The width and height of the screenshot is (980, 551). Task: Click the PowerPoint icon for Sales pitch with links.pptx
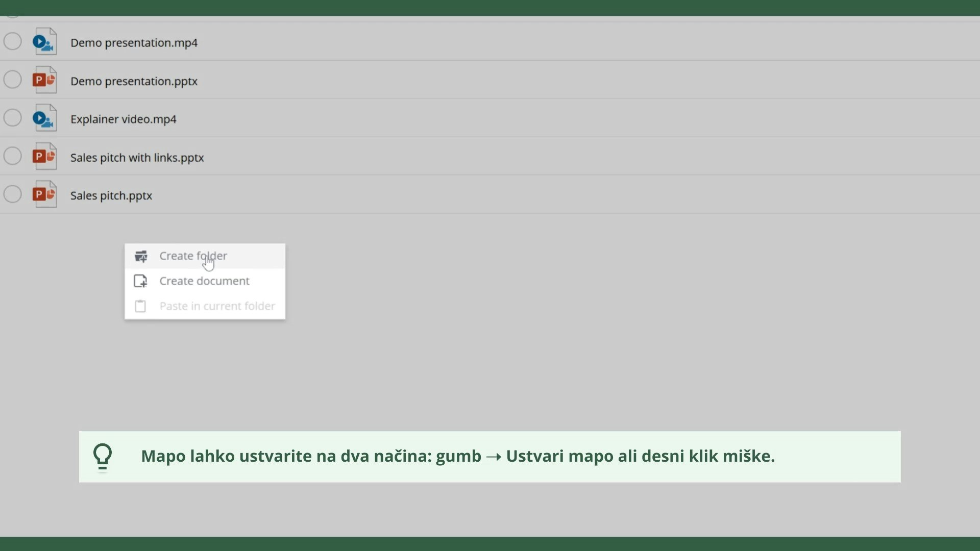[x=44, y=157]
